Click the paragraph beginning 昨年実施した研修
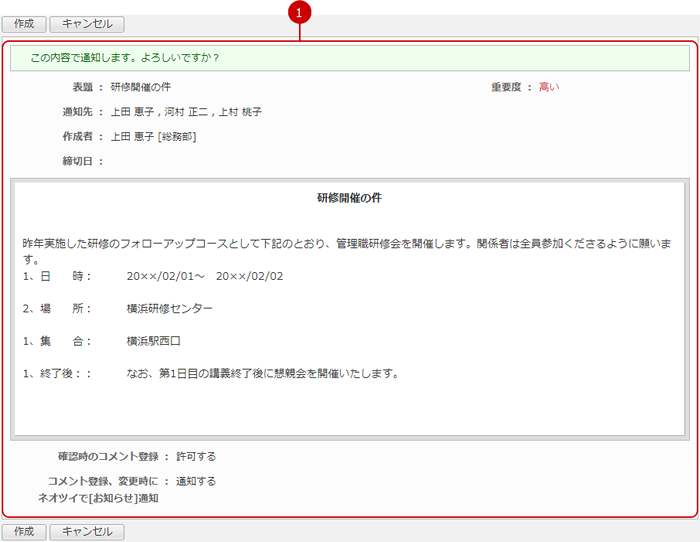 point(347,251)
